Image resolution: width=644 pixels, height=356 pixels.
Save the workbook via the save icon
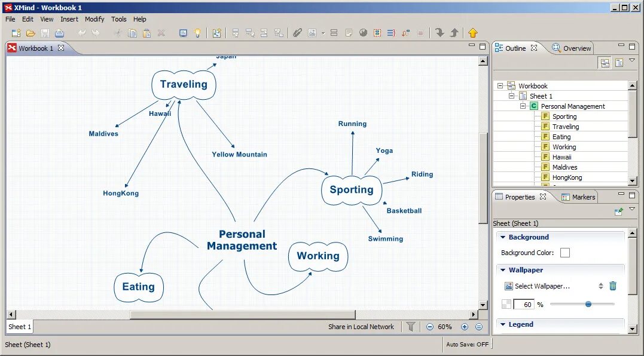click(x=44, y=33)
